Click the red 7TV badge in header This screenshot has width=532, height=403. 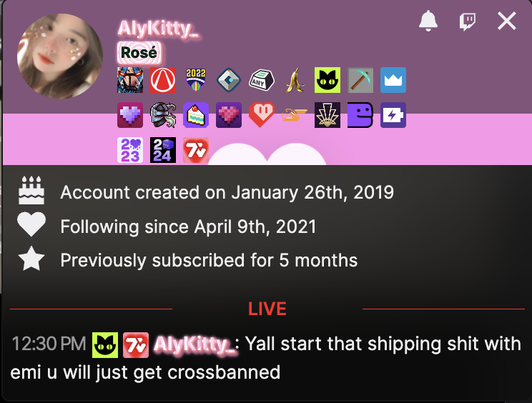pyautogui.click(x=196, y=150)
